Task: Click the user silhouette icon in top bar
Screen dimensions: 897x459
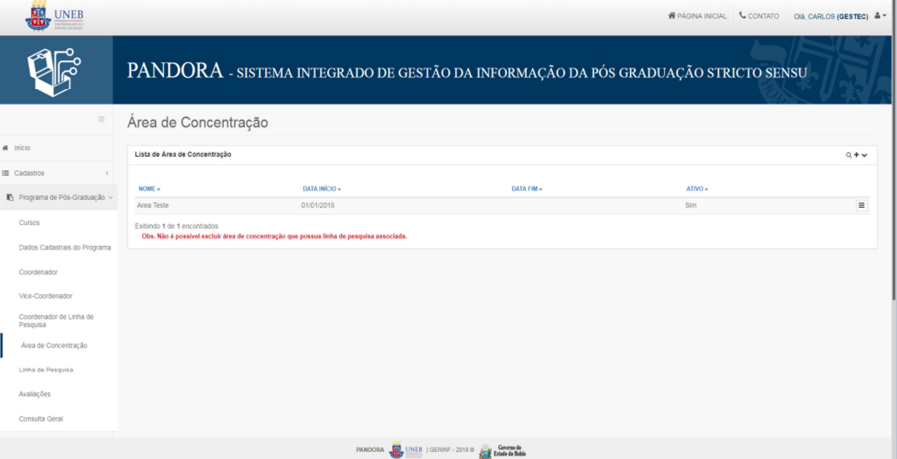Action: [x=878, y=16]
